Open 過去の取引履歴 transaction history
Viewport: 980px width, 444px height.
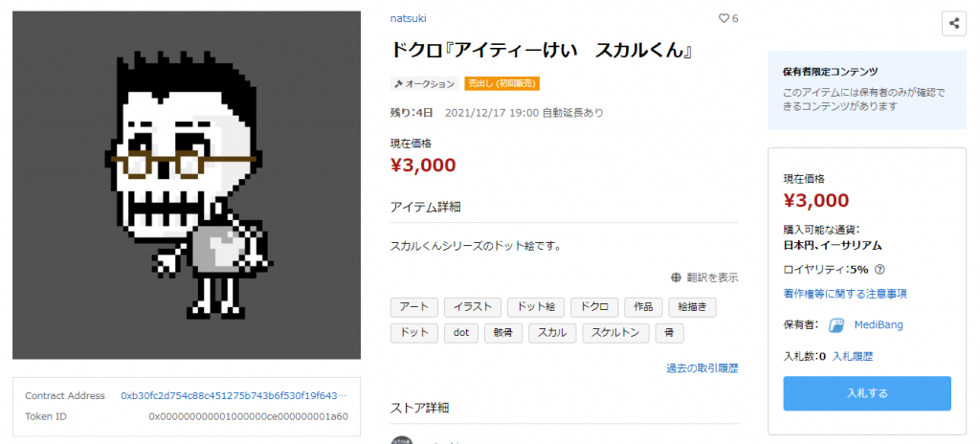coord(702,367)
